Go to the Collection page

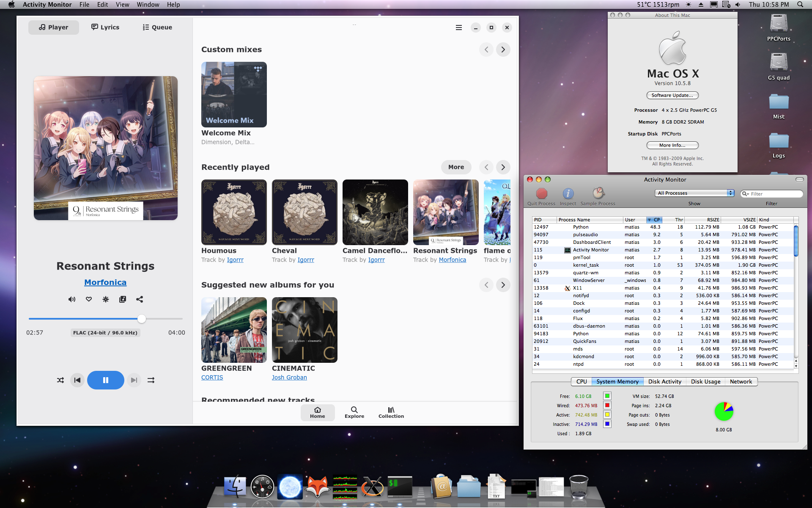391,412
